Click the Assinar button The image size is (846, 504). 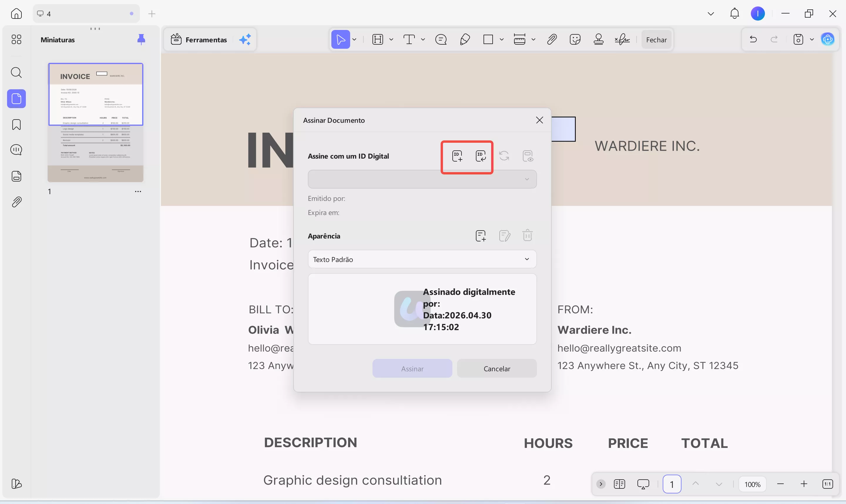pyautogui.click(x=412, y=369)
